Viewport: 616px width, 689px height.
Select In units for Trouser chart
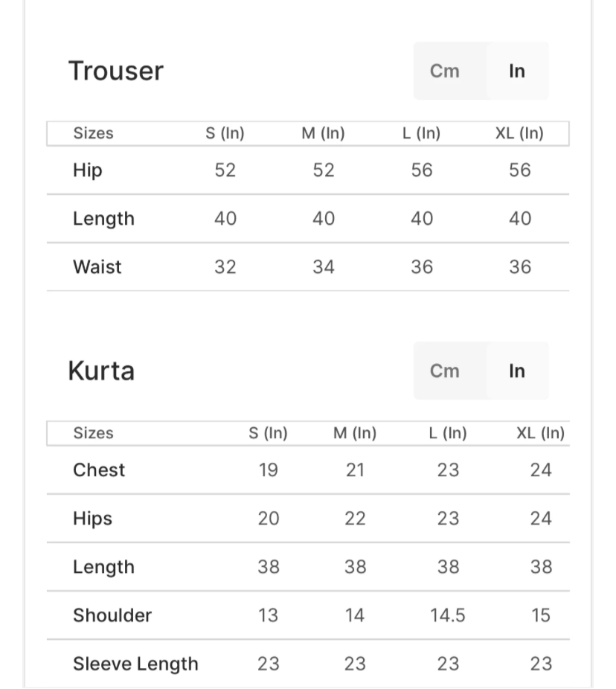(x=517, y=71)
